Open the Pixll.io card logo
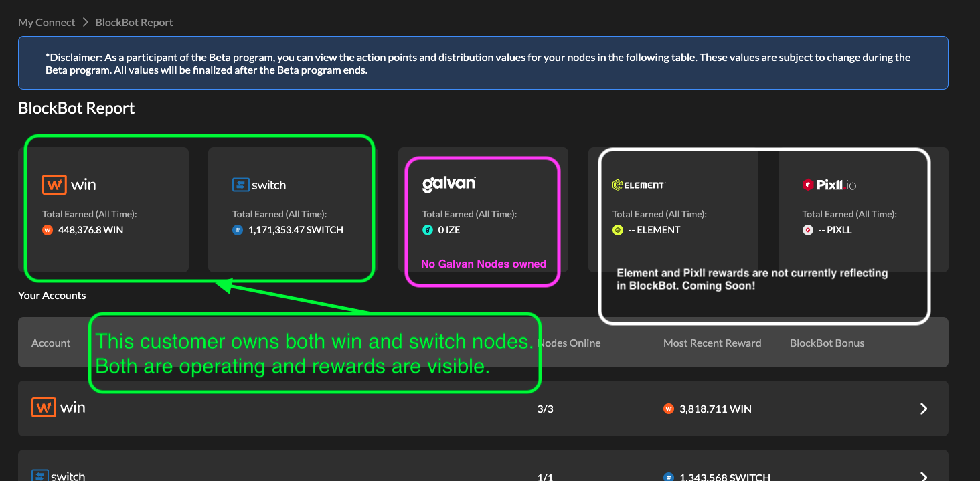Screen dimensions: 980x481 [x=829, y=185]
